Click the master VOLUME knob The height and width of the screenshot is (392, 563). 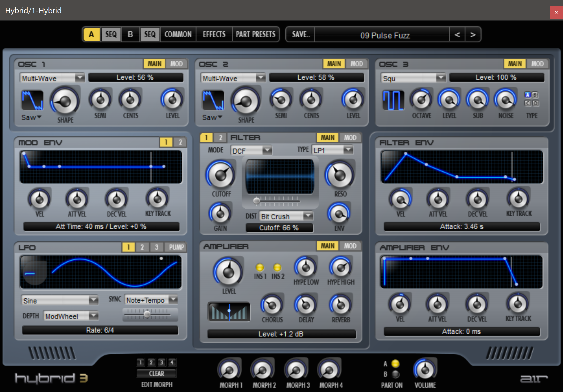click(425, 370)
